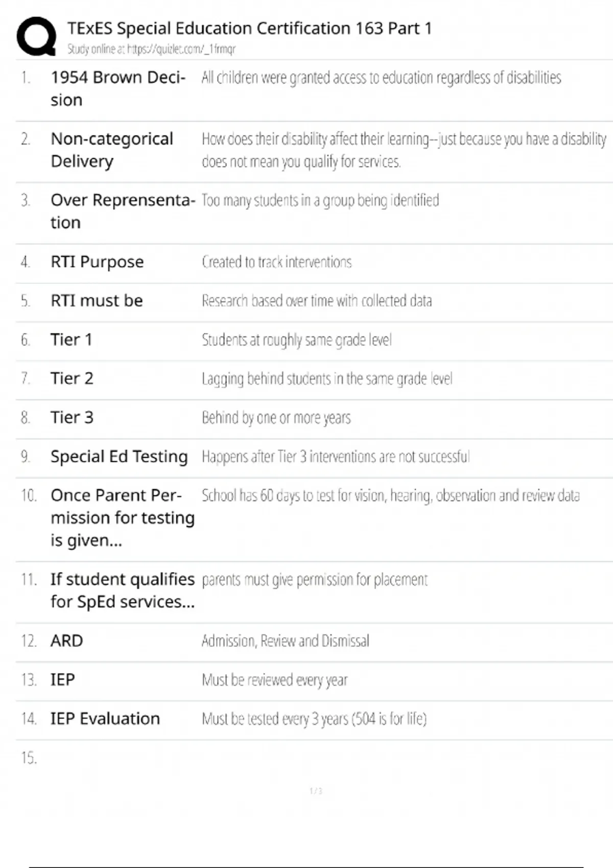The width and height of the screenshot is (613, 868).
Task: Click the Special Ed Testing term
Action: (x=119, y=456)
